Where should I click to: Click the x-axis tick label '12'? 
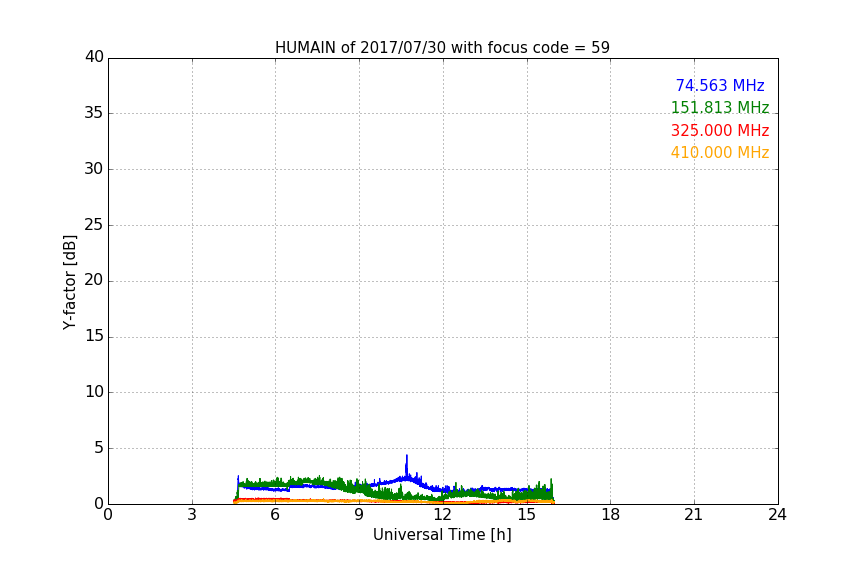(442, 515)
